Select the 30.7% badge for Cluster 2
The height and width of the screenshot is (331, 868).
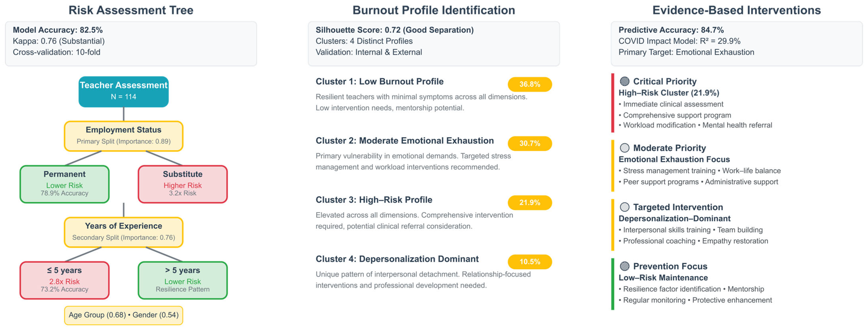[529, 143]
